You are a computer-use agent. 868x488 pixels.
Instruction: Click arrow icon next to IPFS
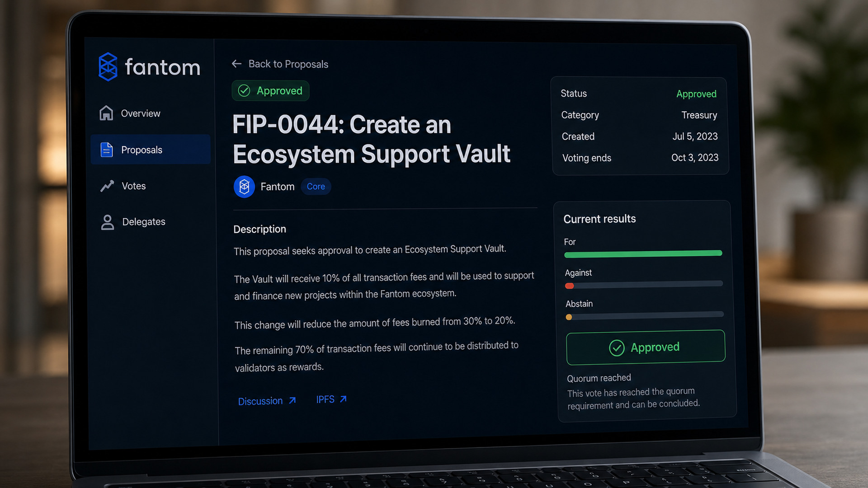[343, 399]
